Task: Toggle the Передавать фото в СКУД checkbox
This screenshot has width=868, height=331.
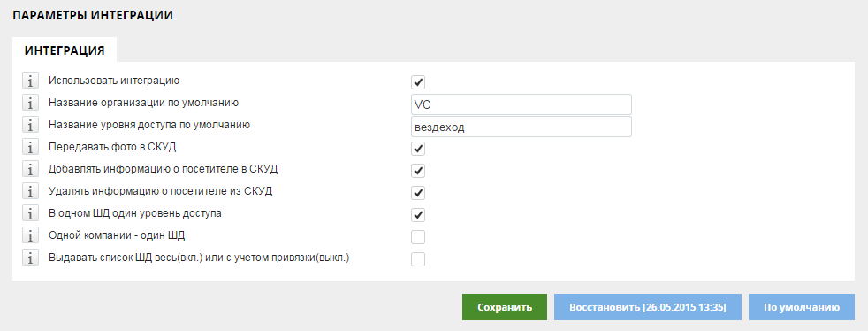Action: point(418,149)
